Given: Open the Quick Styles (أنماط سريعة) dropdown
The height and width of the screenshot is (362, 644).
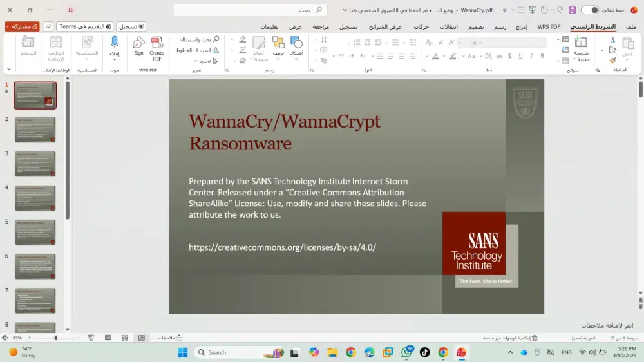Looking at the screenshot, I should [258, 50].
